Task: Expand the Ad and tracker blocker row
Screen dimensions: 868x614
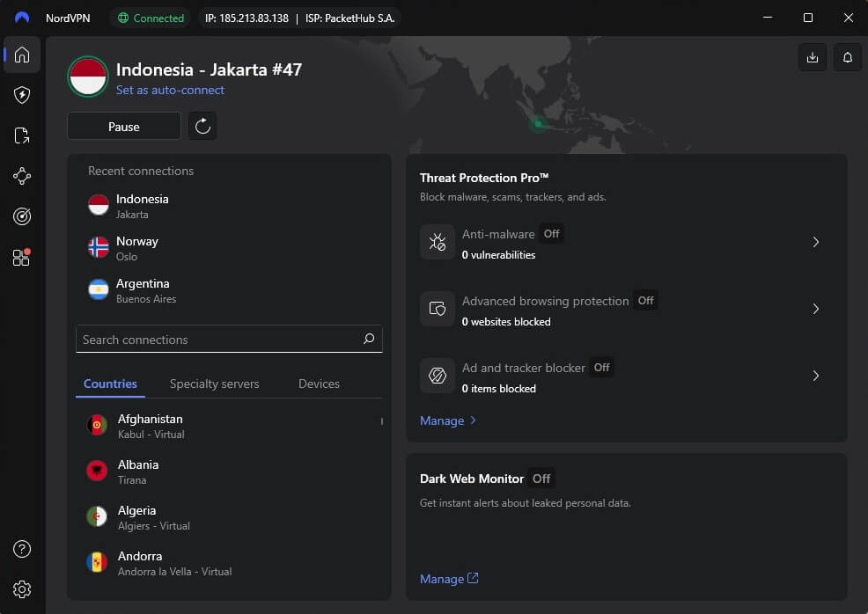Action: click(x=815, y=376)
